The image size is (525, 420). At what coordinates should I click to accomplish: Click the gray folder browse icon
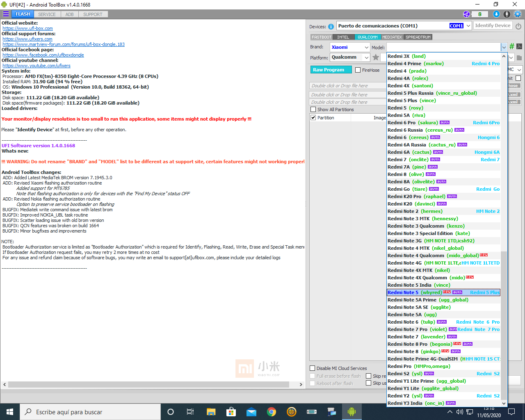[x=519, y=57]
